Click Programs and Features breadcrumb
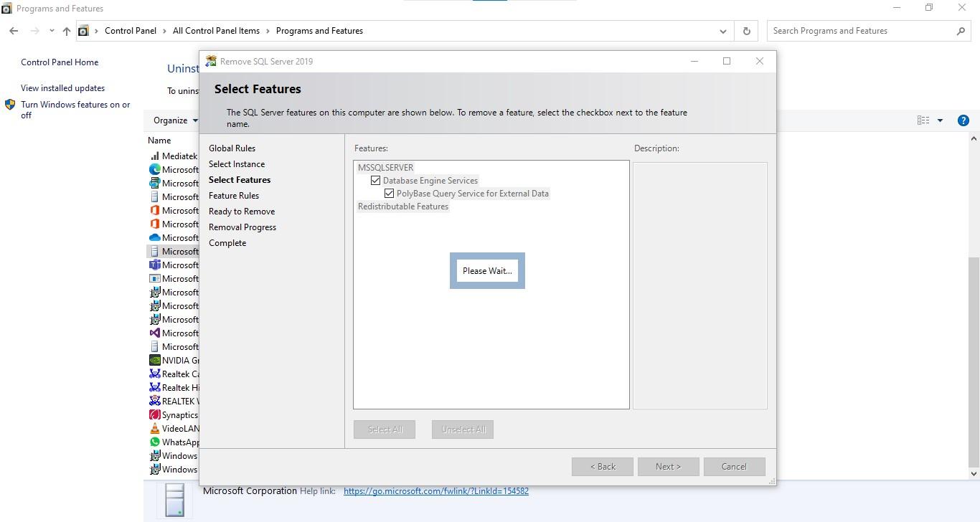980x522 pixels. pyautogui.click(x=319, y=31)
